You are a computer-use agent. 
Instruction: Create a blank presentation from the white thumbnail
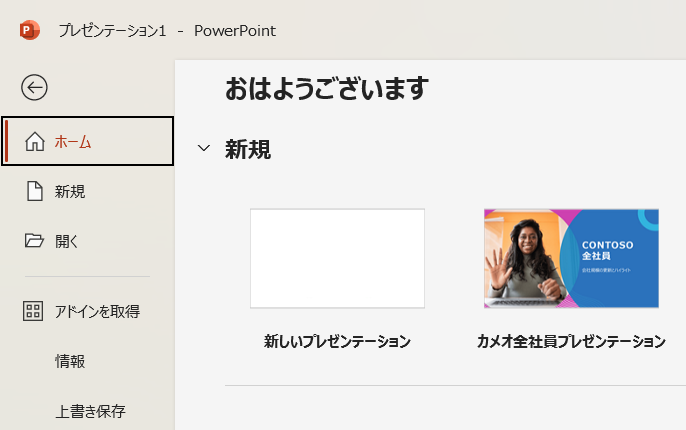pos(337,259)
